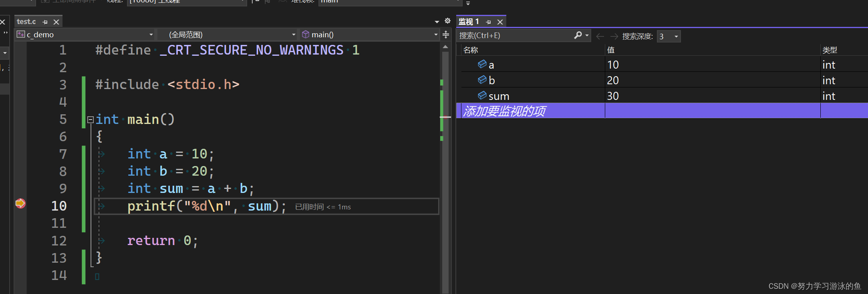Click the watch search magnifier icon
The image size is (868, 294).
click(x=578, y=35)
